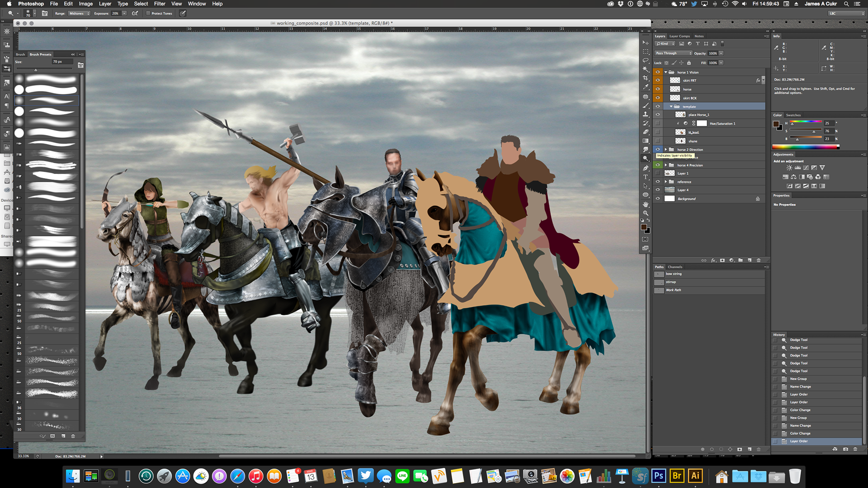Image resolution: width=868 pixels, height=488 pixels.
Task: Load path as selection in Paths panel
Action: (721, 450)
